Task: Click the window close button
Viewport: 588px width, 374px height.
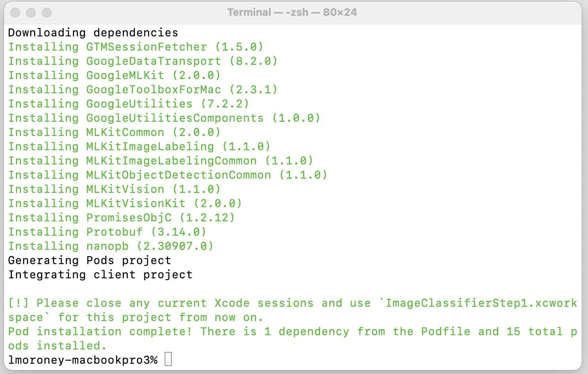Action: (x=15, y=13)
